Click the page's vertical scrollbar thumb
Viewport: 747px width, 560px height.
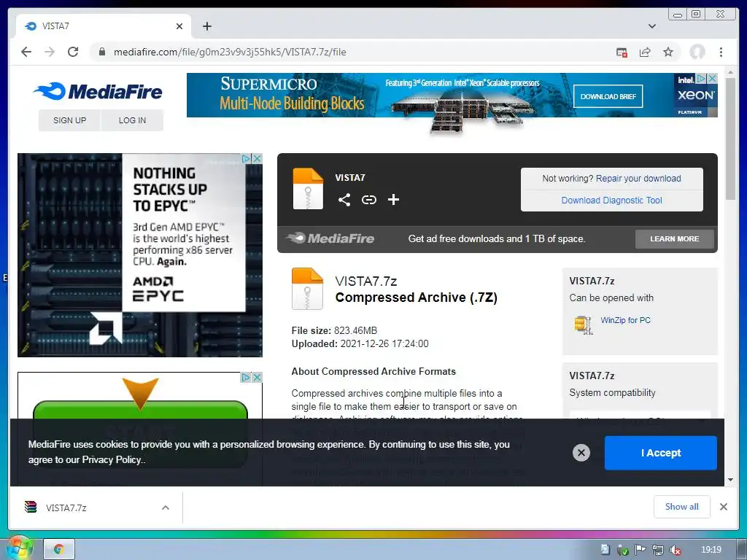(730, 138)
